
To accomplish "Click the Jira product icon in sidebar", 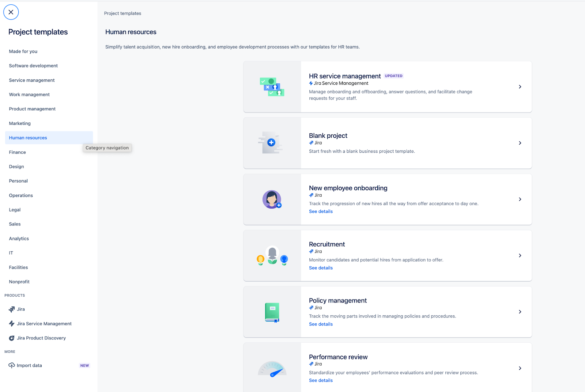I will [x=12, y=309].
